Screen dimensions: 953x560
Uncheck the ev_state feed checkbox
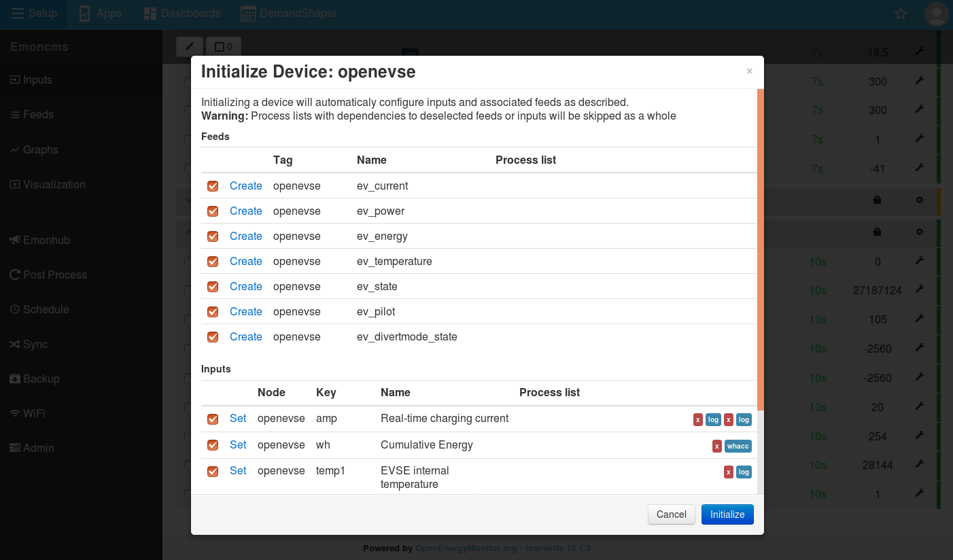pyautogui.click(x=213, y=287)
